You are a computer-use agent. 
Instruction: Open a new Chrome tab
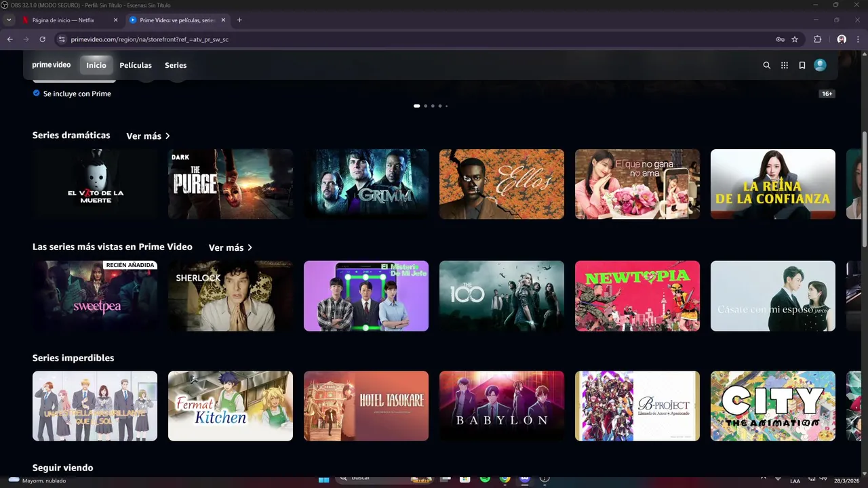[x=239, y=20]
